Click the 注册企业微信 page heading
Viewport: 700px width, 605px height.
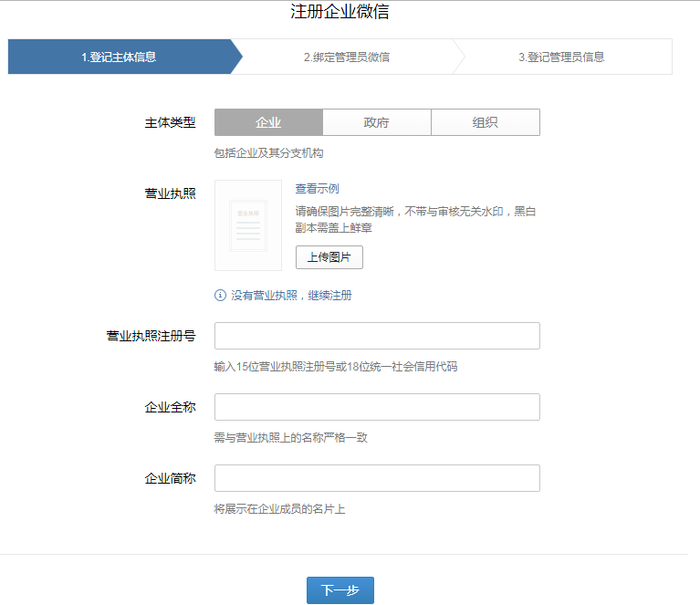(340, 12)
